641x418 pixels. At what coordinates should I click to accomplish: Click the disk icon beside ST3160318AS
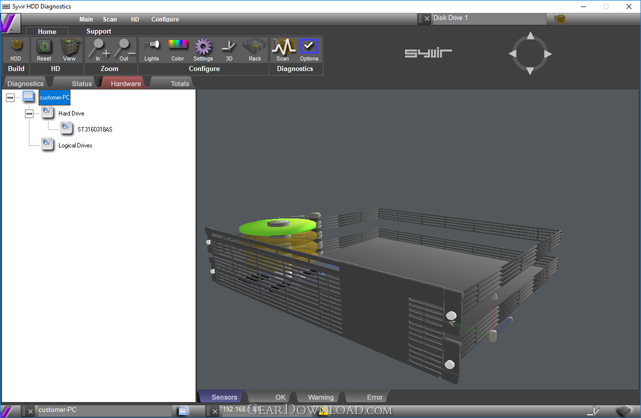click(67, 128)
